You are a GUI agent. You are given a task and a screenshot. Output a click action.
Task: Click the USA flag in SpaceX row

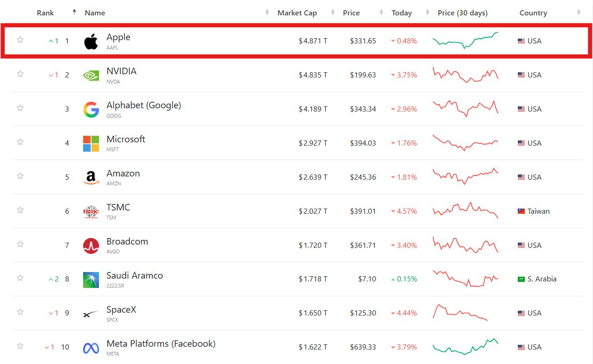522,313
